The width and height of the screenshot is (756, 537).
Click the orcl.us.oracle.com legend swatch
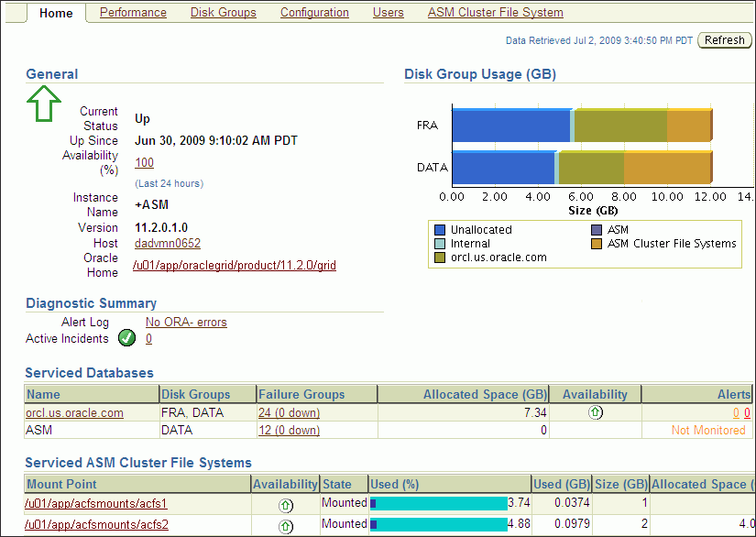[440, 258]
